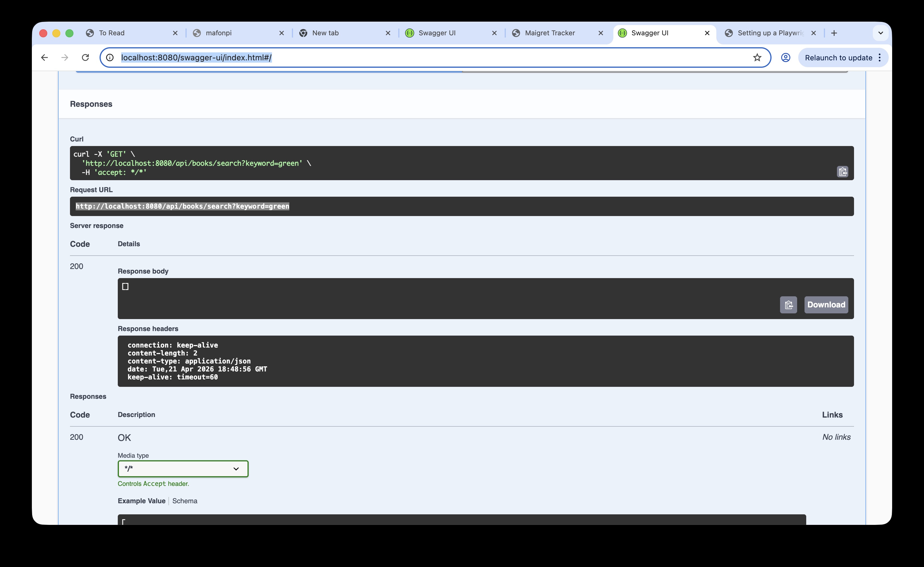
Task: Click the No links text
Action: [x=836, y=437]
